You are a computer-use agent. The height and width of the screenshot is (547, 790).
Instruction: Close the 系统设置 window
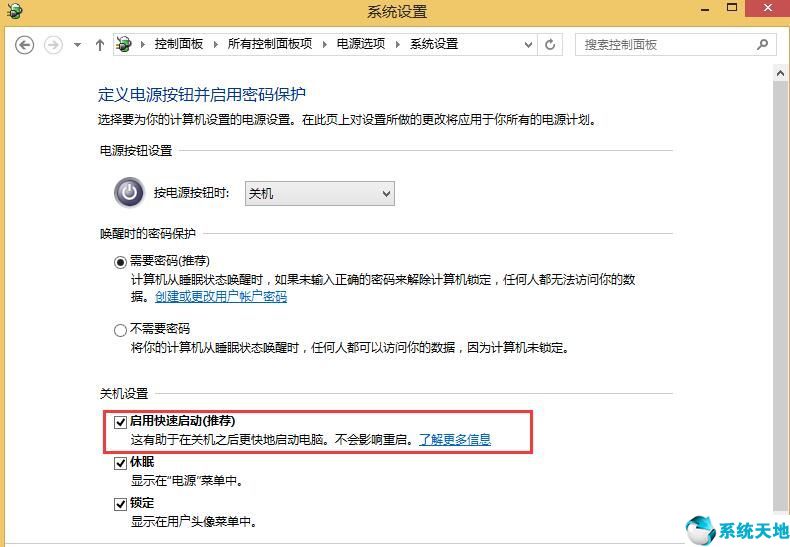767,9
